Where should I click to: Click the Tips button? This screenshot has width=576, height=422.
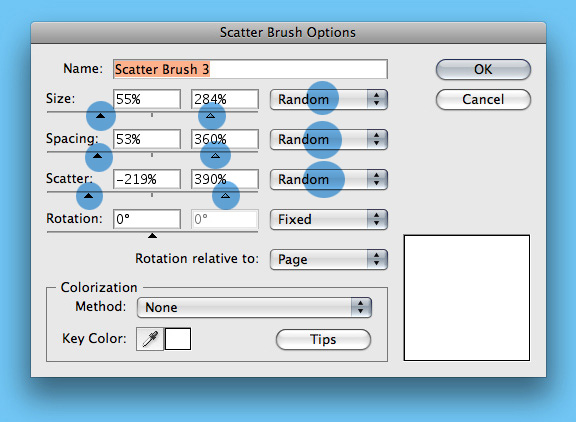[323, 339]
